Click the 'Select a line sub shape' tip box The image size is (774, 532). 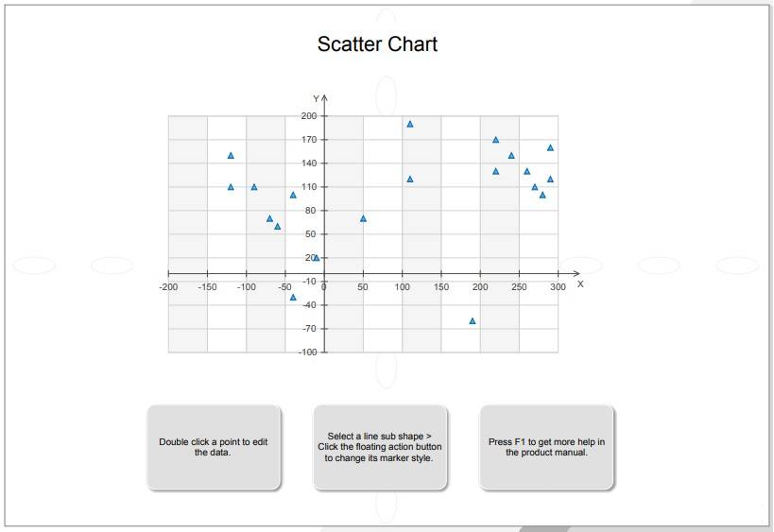point(380,448)
